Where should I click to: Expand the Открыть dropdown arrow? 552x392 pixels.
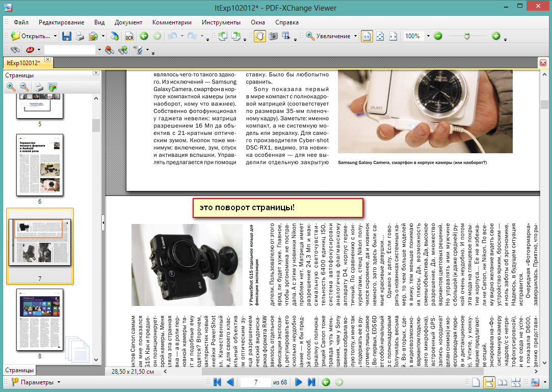pyautogui.click(x=55, y=36)
